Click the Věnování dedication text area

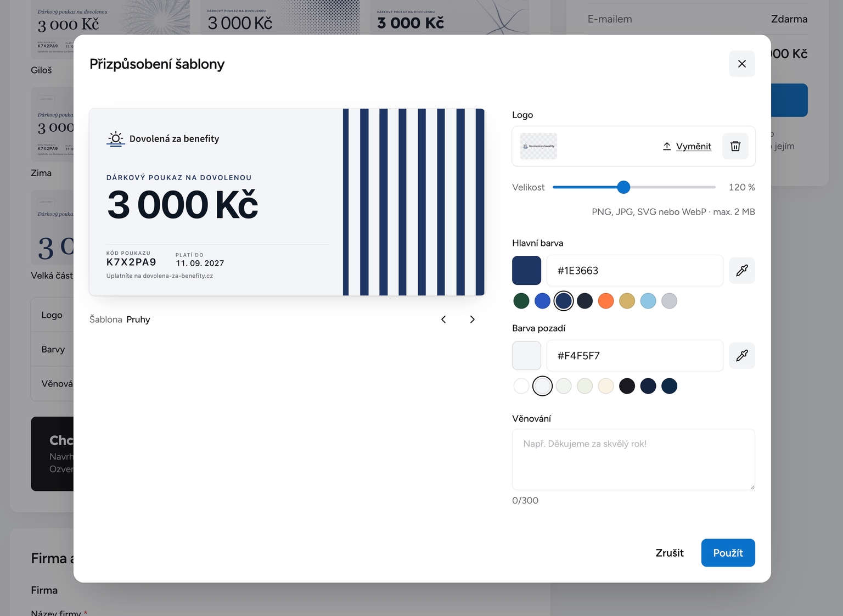click(x=633, y=460)
